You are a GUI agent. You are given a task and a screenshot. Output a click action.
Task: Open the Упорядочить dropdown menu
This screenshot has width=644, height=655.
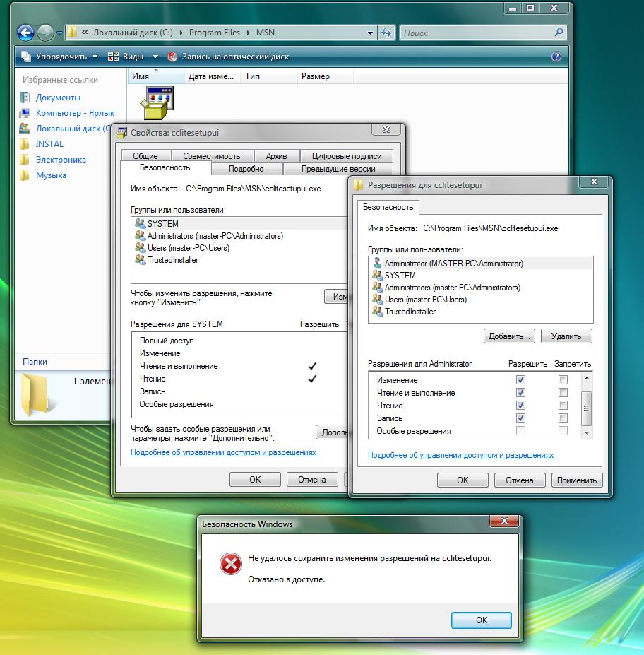[59, 57]
